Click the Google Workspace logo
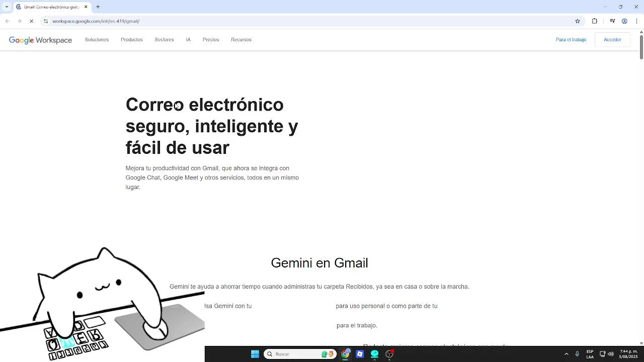 (x=40, y=40)
